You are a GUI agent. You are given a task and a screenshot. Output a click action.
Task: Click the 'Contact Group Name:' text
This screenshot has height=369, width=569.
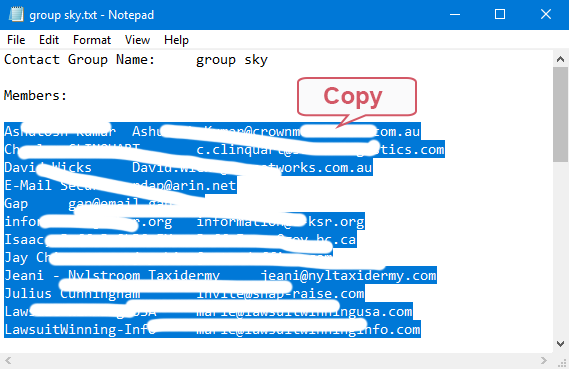point(79,59)
